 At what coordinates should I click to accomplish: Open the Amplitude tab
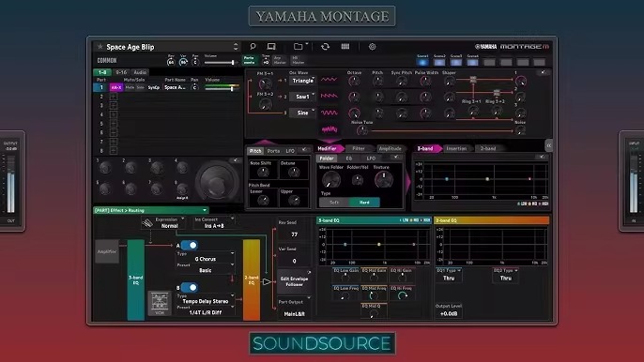[x=391, y=148]
